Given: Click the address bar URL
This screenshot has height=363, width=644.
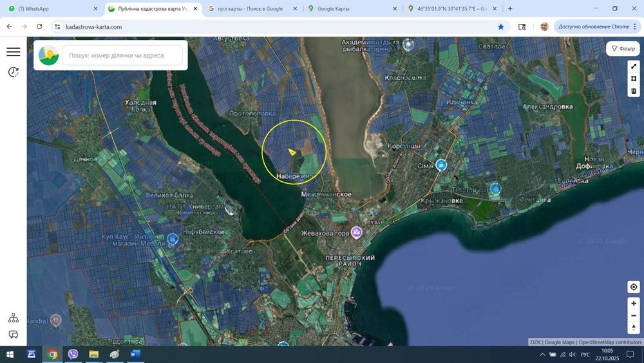Looking at the screenshot, I should pos(93,26).
